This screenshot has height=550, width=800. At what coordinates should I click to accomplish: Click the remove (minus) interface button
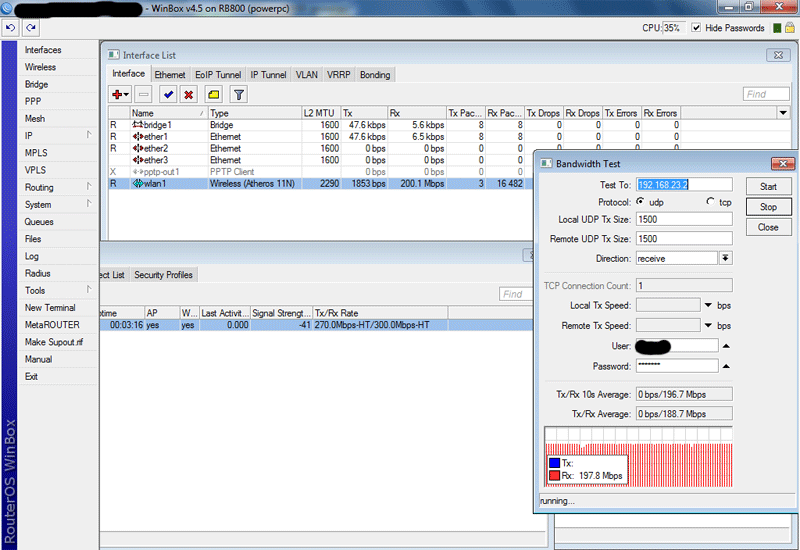pyautogui.click(x=144, y=94)
